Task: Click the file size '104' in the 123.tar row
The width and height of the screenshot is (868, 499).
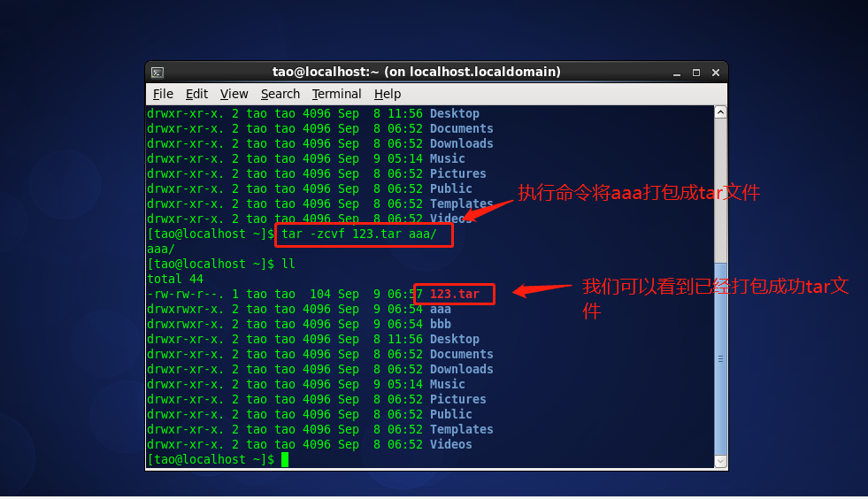Action: click(320, 294)
